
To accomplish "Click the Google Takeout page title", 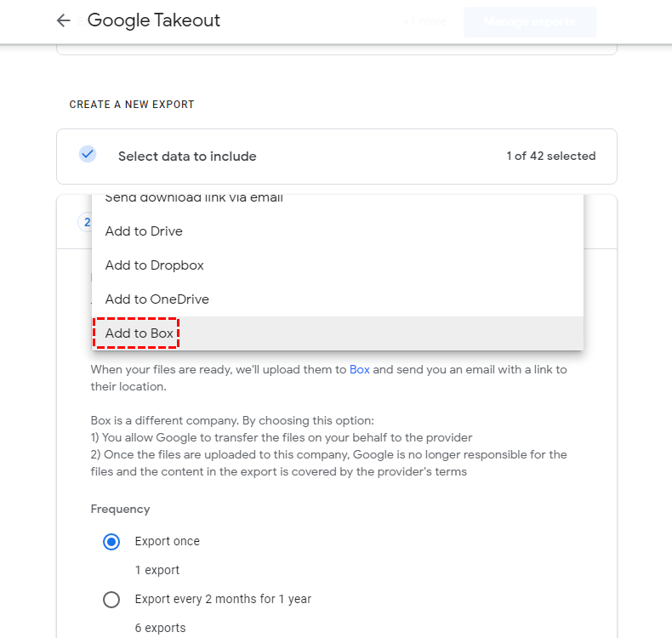I will [154, 21].
